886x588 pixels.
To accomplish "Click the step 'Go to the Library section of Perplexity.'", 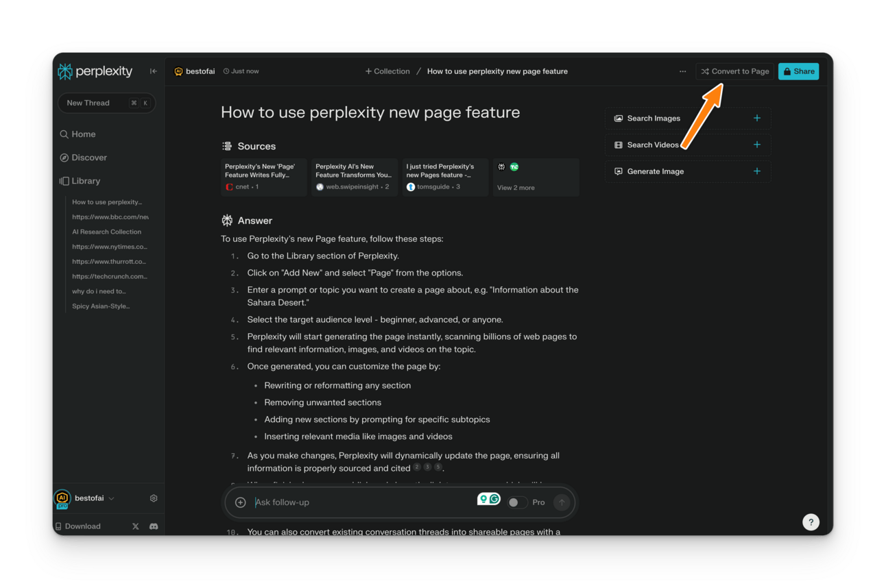I will (x=323, y=256).
